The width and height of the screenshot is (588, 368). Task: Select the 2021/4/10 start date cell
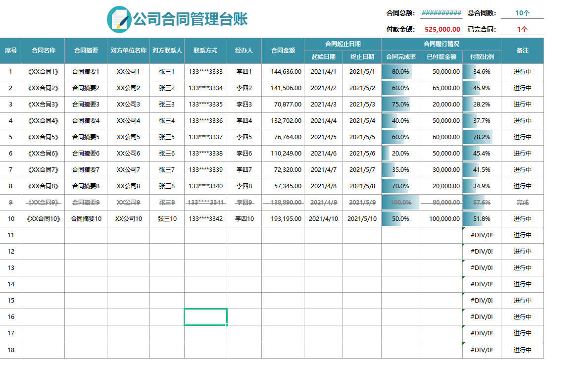coord(323,218)
